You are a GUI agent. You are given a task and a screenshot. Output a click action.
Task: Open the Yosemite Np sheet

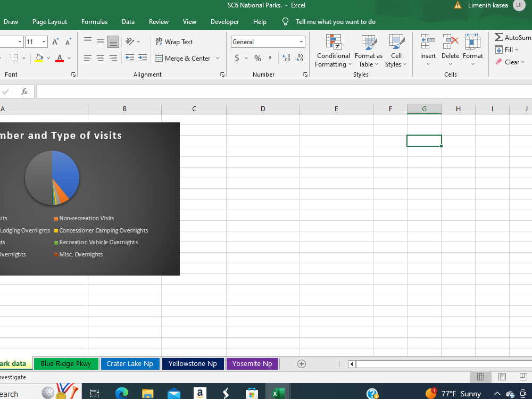(x=252, y=364)
